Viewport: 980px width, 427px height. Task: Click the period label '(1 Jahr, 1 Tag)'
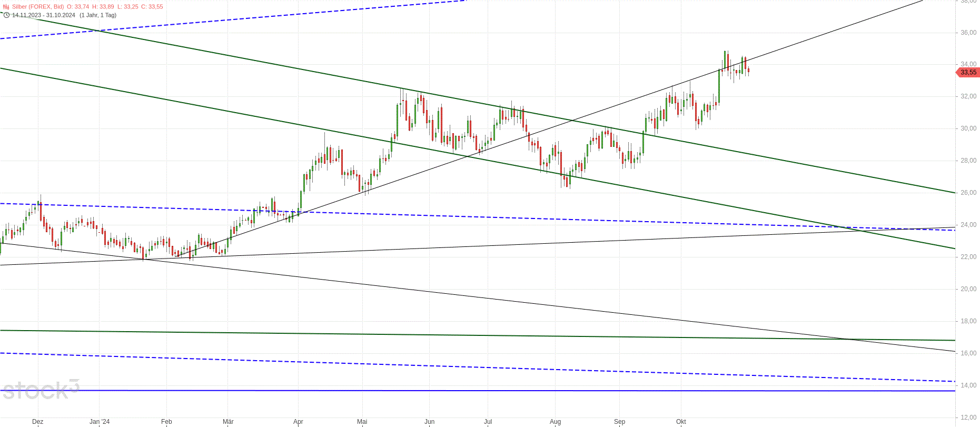(x=98, y=15)
